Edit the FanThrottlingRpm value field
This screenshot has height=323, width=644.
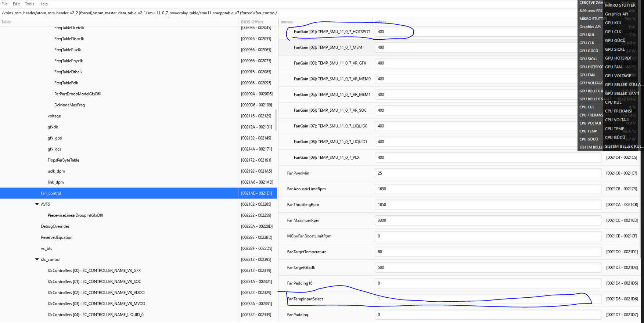pyautogui.click(x=488, y=205)
